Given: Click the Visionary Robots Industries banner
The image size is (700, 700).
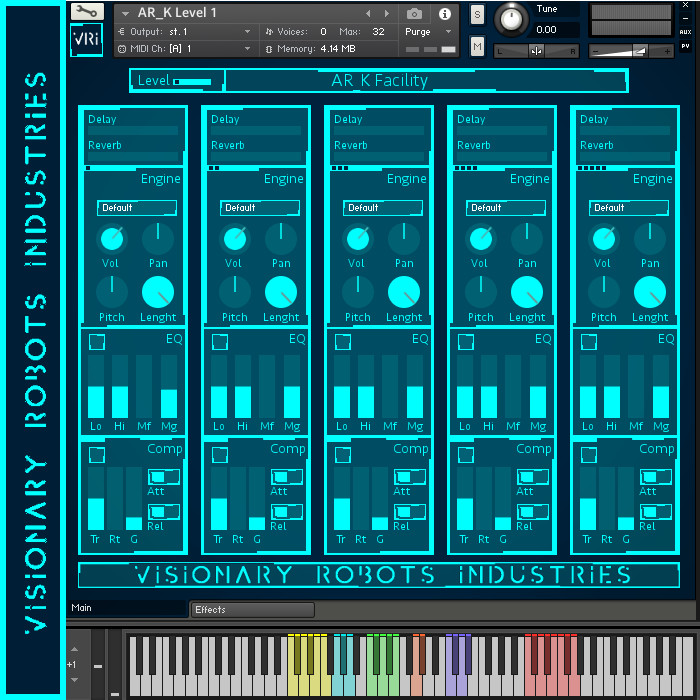Looking at the screenshot, I should click(x=379, y=575).
